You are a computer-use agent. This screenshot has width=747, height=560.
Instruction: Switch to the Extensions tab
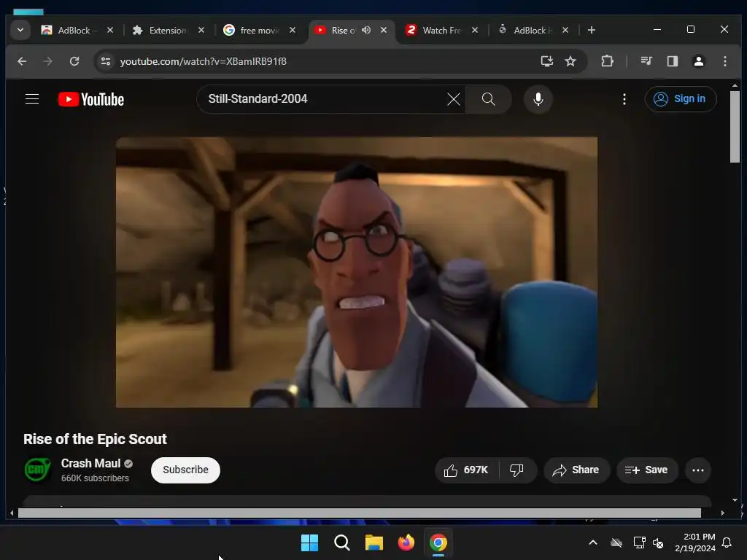(168, 30)
